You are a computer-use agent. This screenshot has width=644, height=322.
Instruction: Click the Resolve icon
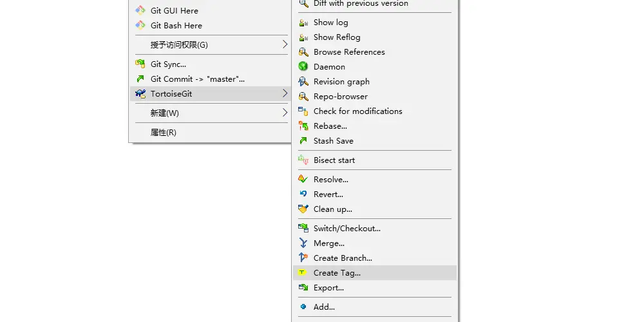pos(303,179)
